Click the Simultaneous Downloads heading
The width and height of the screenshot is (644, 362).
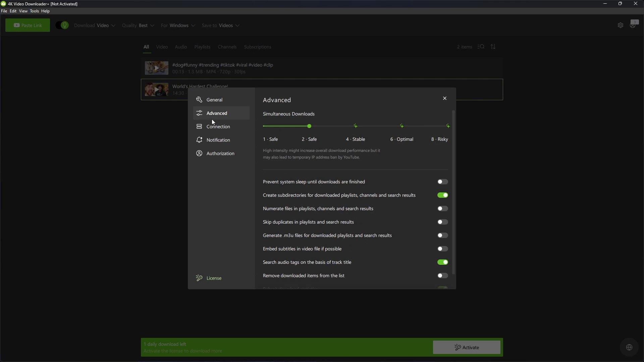289,114
